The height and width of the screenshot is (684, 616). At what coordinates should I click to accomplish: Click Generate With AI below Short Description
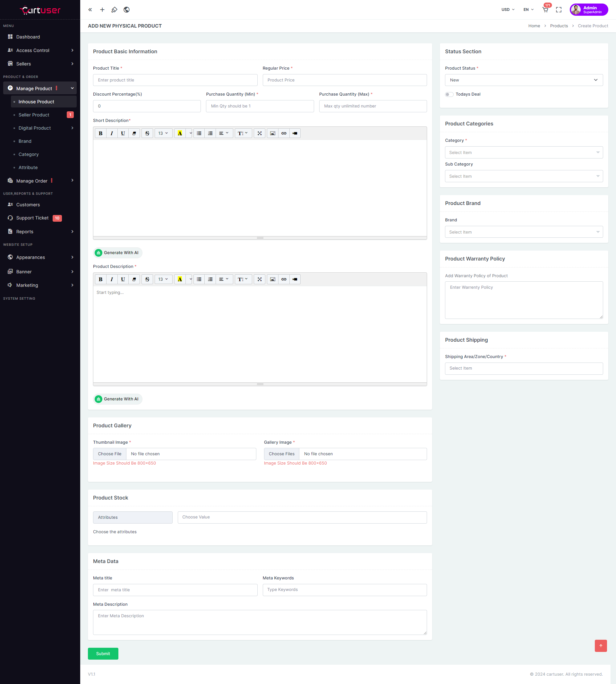pyautogui.click(x=117, y=253)
